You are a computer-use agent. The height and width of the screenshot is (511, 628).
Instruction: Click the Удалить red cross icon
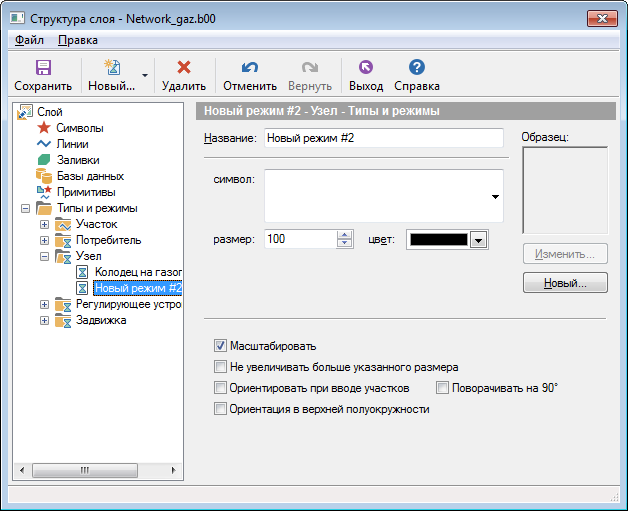[x=183, y=68]
